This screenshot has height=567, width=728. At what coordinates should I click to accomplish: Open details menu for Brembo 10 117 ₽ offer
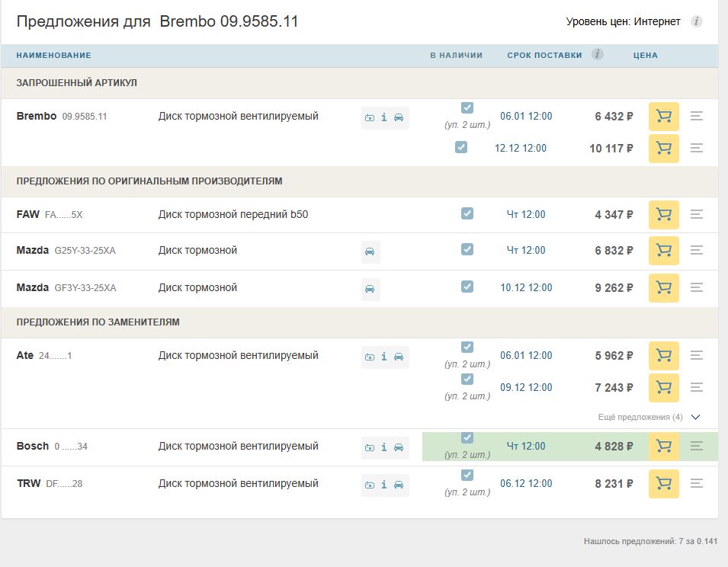click(x=697, y=148)
